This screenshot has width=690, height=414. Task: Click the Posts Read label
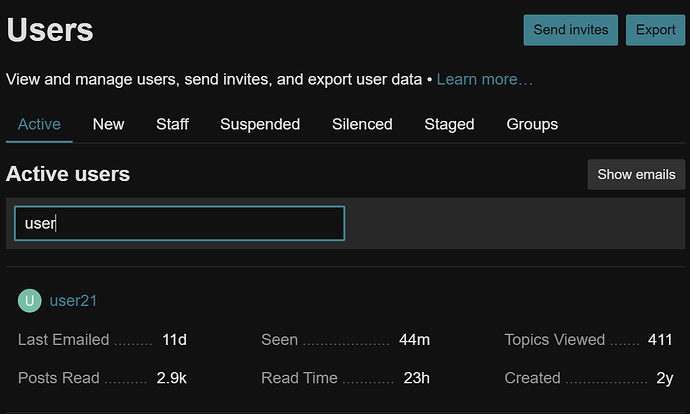(x=59, y=378)
